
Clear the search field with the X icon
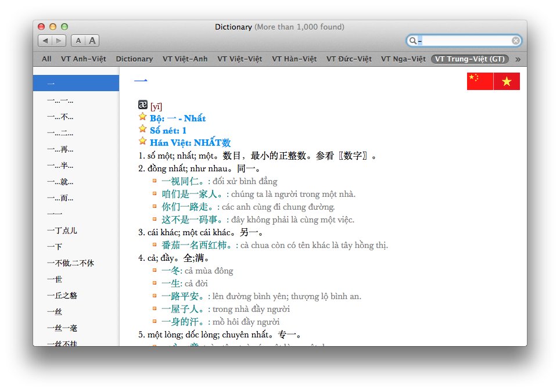515,41
